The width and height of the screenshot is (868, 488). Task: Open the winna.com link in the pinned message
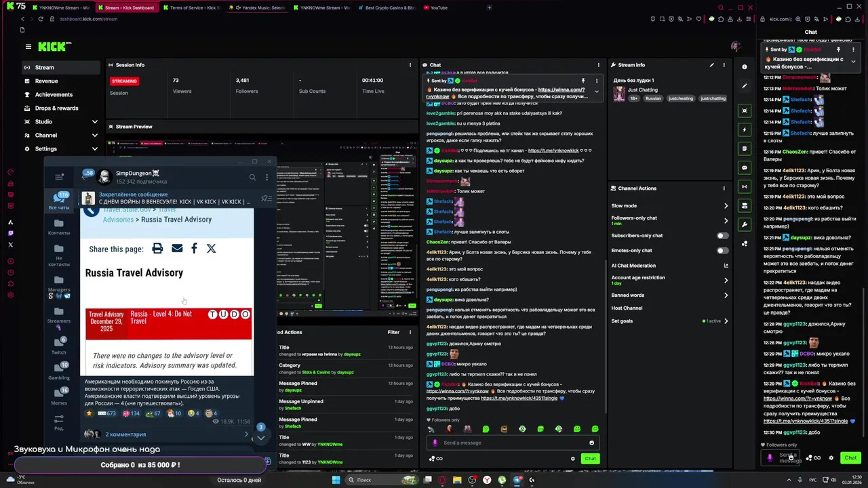(x=561, y=89)
